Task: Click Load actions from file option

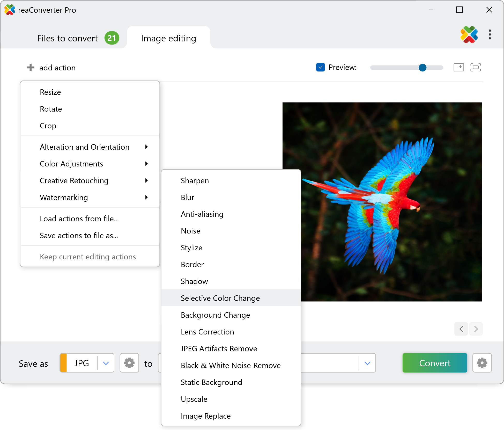Action: pyautogui.click(x=79, y=218)
